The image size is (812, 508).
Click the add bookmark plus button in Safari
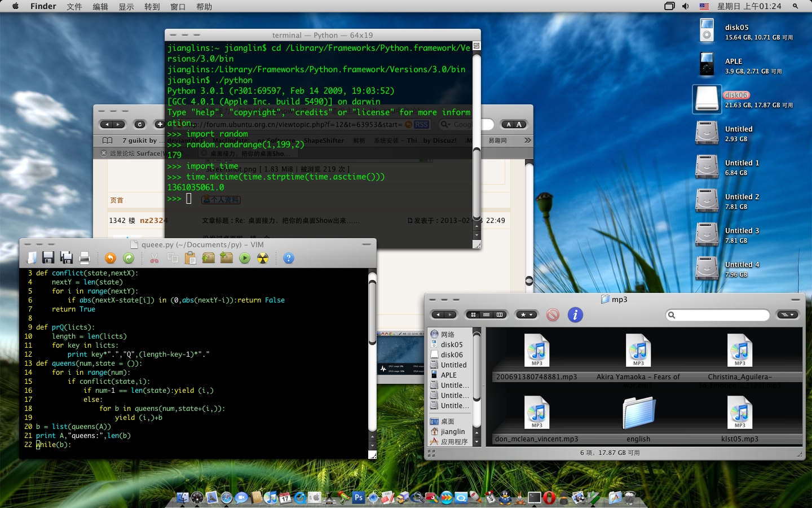(160, 124)
